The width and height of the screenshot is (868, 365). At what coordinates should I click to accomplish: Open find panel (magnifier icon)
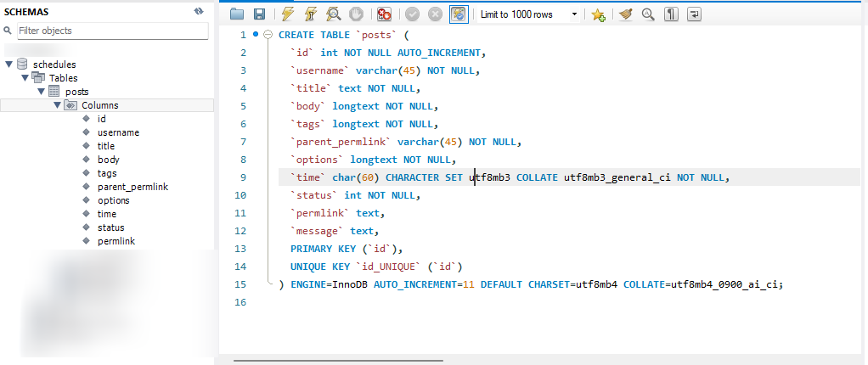coord(648,14)
